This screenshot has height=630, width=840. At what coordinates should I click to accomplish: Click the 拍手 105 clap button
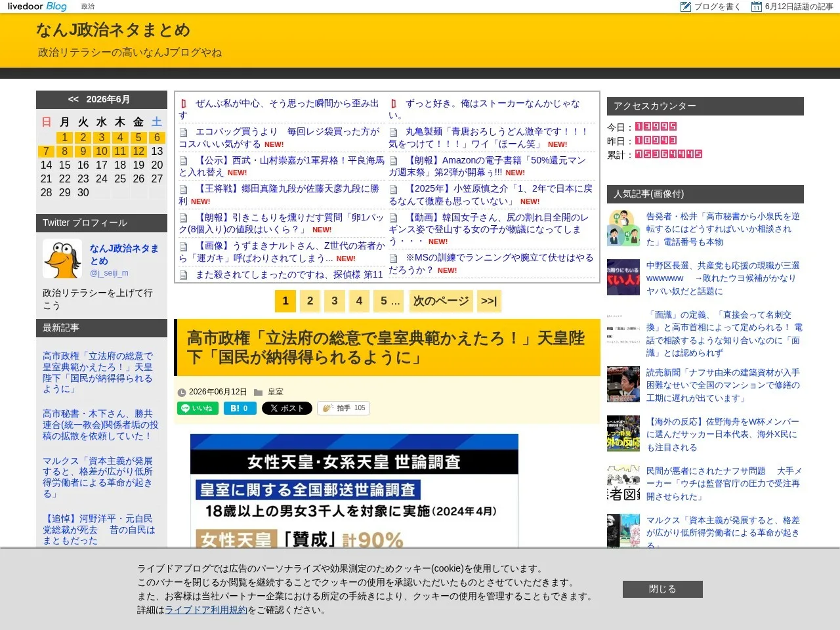[344, 408]
